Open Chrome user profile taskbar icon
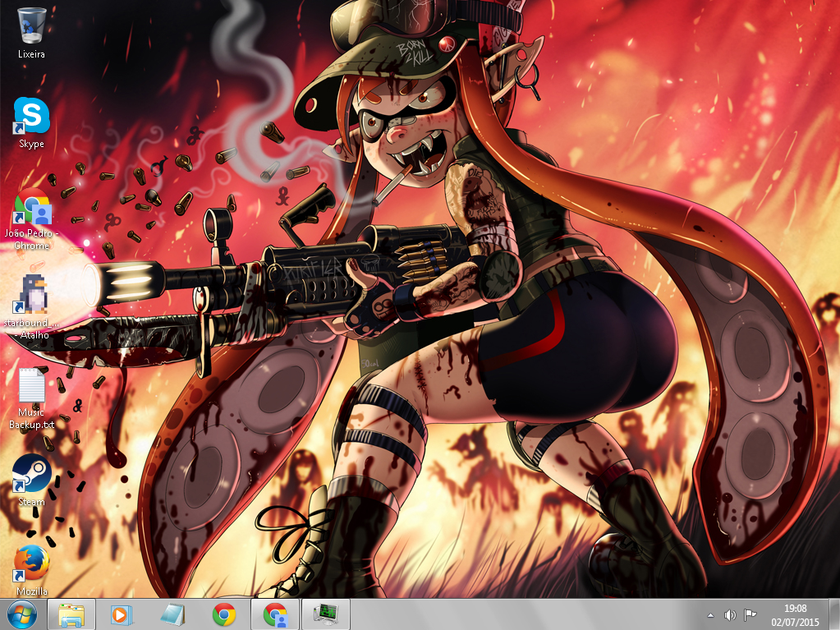Viewport: 840px width, 630px height. click(275, 614)
